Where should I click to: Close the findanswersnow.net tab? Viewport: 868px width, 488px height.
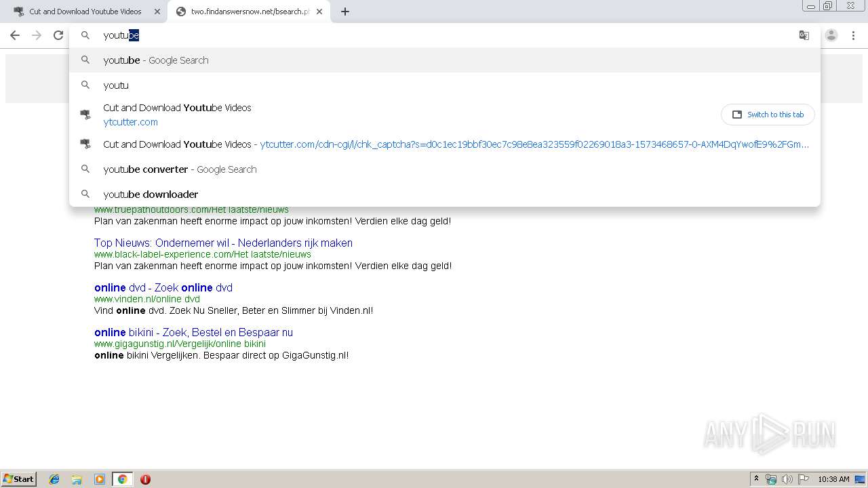tap(319, 12)
